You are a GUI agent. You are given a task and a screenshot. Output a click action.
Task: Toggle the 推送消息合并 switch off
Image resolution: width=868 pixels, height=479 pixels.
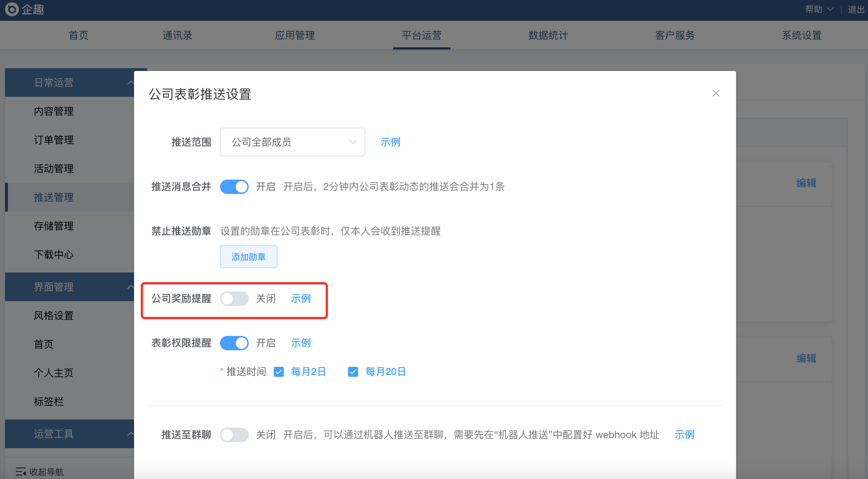(234, 187)
